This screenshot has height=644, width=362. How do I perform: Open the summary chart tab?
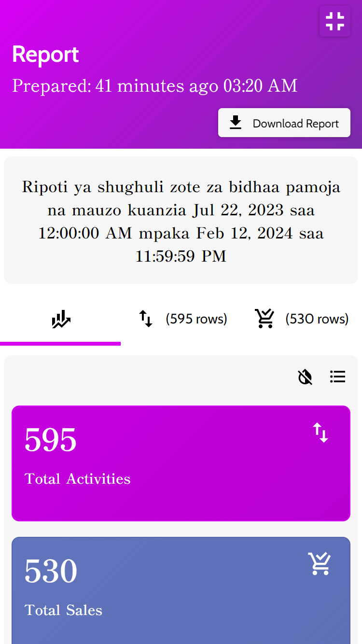pos(61,319)
